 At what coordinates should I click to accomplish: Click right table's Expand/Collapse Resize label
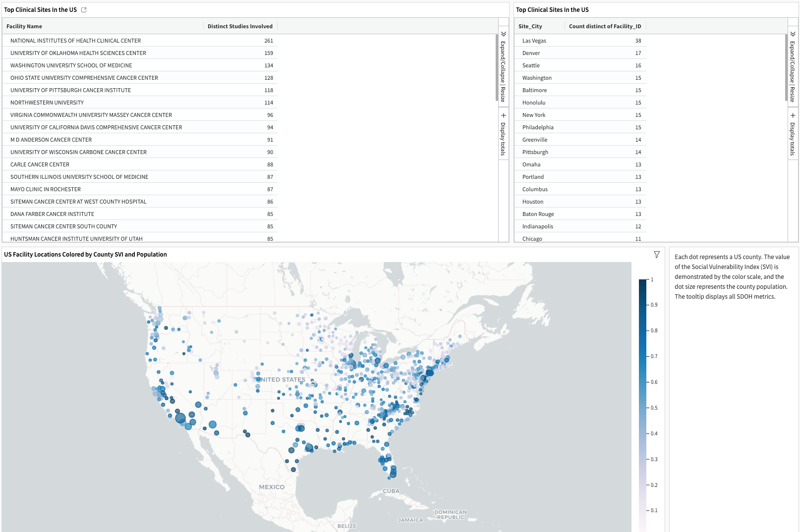coord(793,72)
